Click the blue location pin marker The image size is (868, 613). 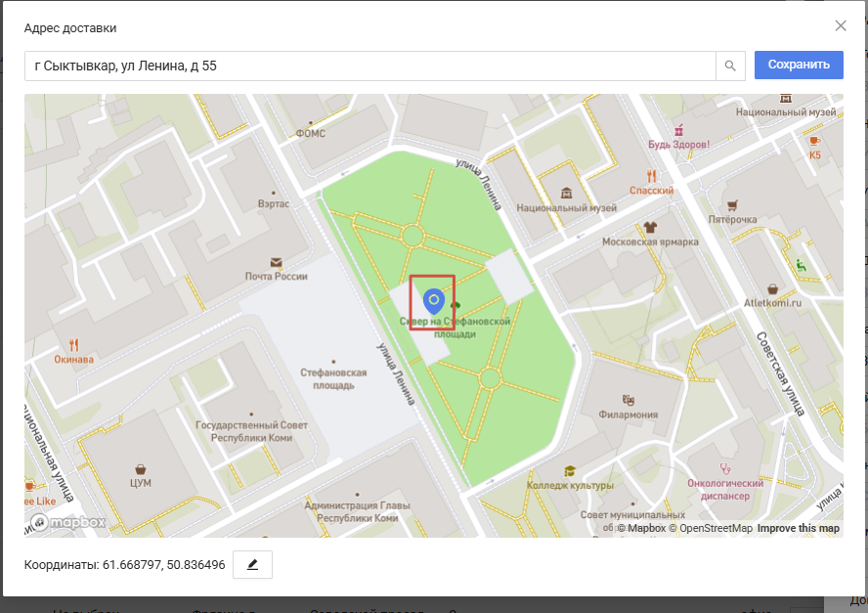434,300
